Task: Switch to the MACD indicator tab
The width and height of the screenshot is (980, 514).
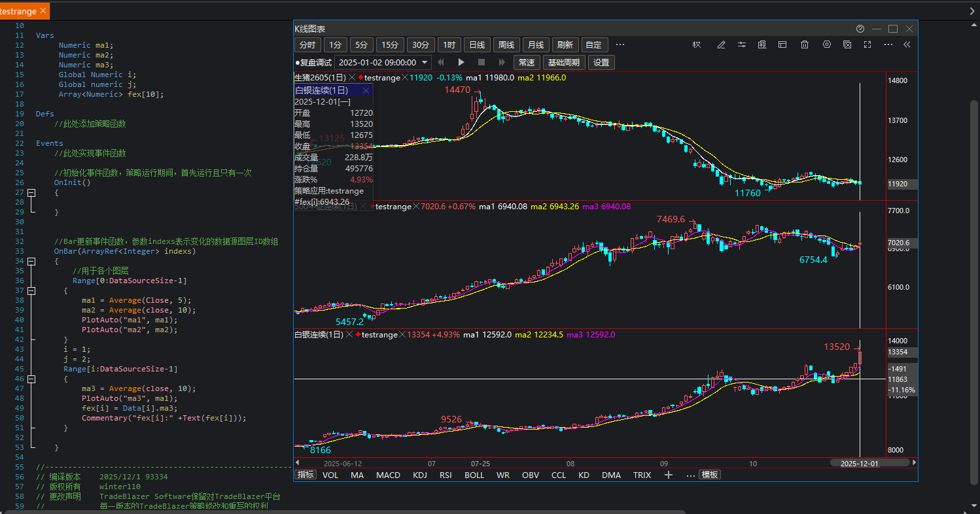Action: pos(388,475)
